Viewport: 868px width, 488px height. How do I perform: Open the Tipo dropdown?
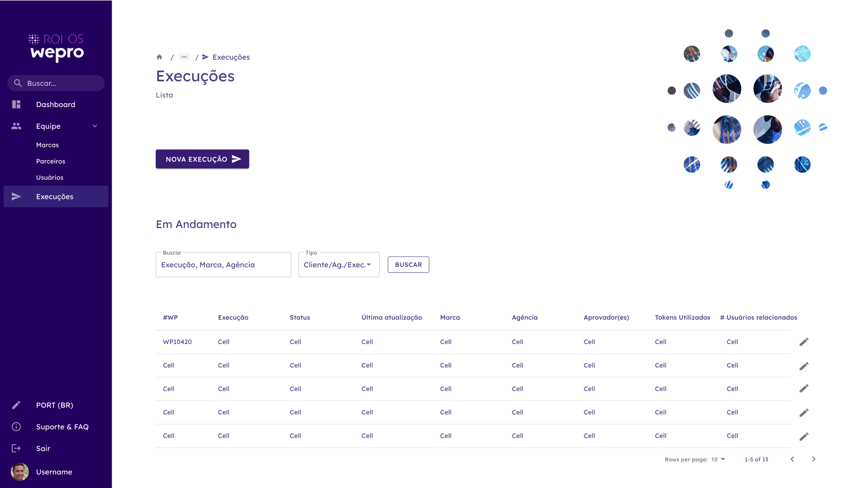pos(339,265)
